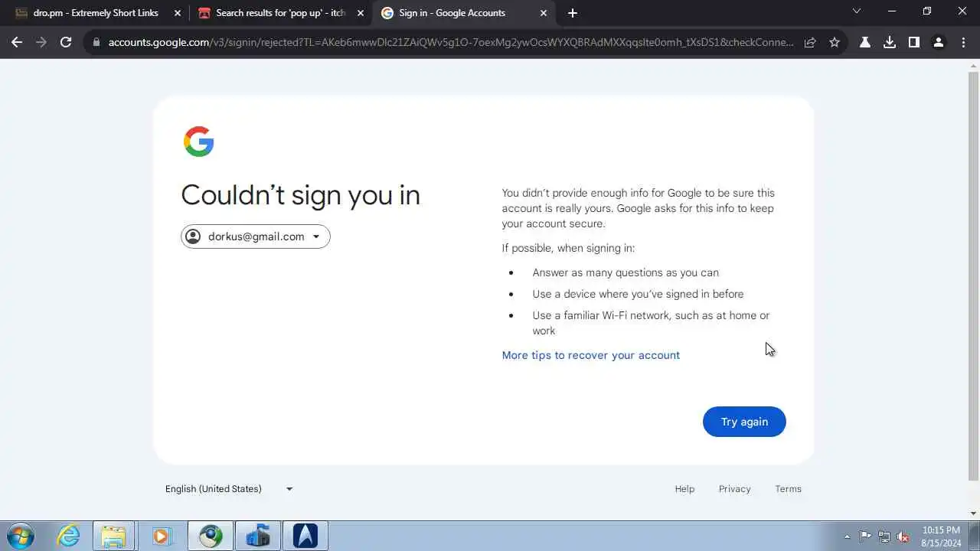
Task: Bookmark this page with the star icon
Action: point(835,42)
